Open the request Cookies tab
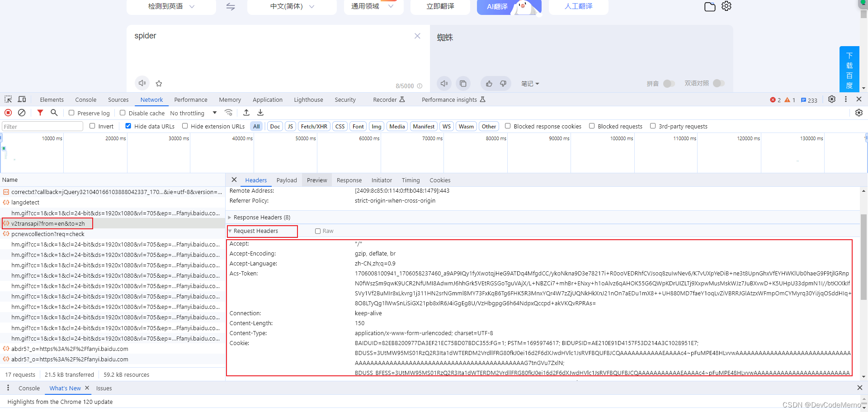This screenshot has width=868, height=412. (x=440, y=180)
